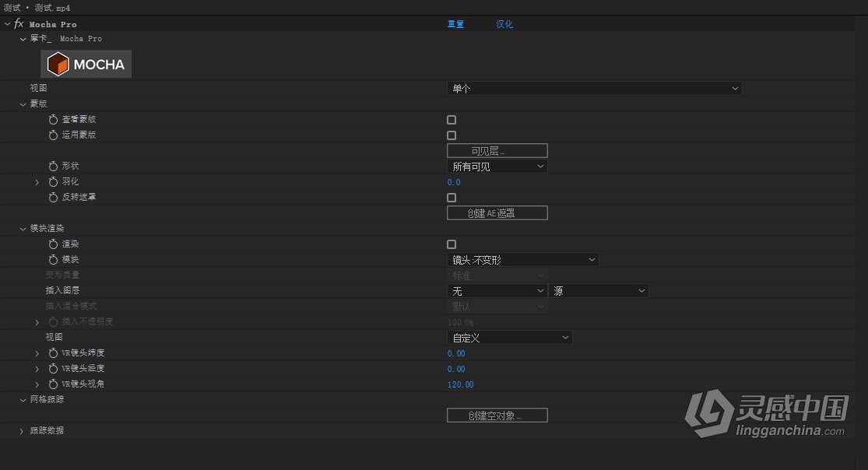This screenshot has height=470, width=868.
Task: Click the dimmed 插入不透明度 stopwatch
Action: coord(53,321)
